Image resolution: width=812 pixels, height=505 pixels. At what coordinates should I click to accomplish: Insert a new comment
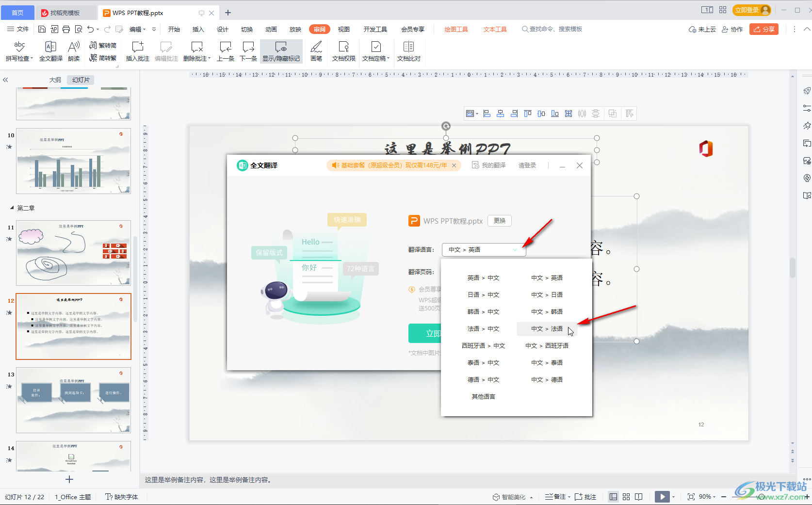138,51
